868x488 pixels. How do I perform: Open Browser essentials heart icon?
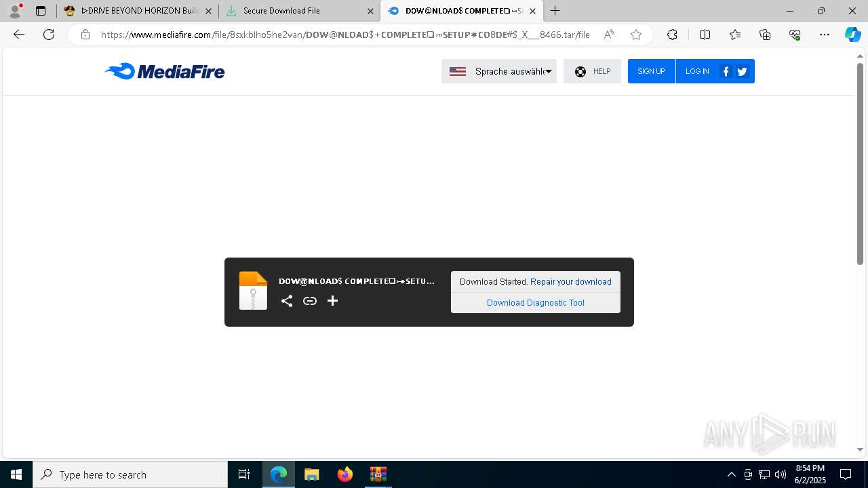(795, 35)
